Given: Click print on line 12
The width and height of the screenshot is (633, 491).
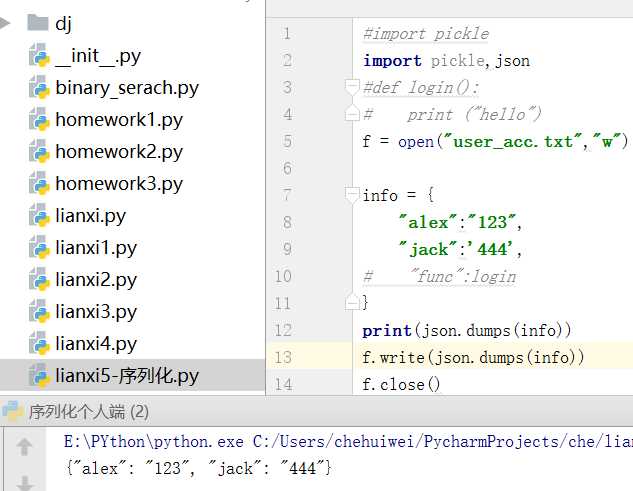Looking at the screenshot, I should (x=387, y=331).
